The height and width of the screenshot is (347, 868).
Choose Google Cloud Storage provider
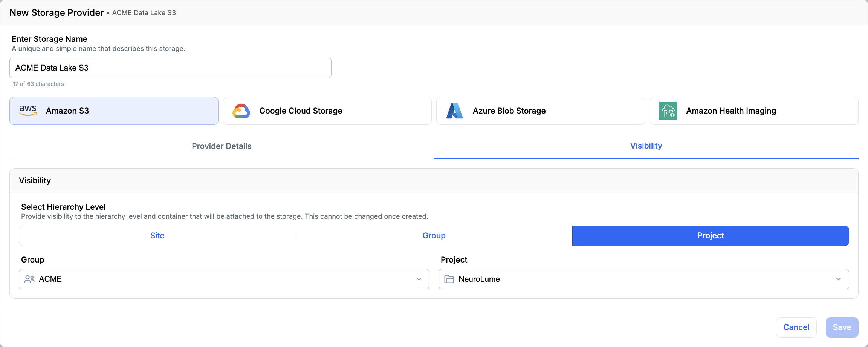(x=327, y=111)
